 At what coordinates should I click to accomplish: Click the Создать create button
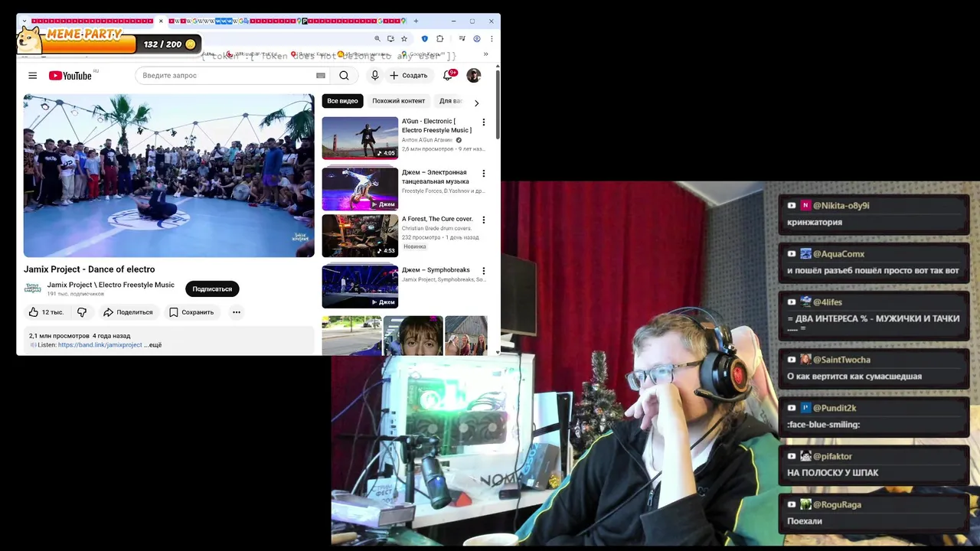click(409, 75)
